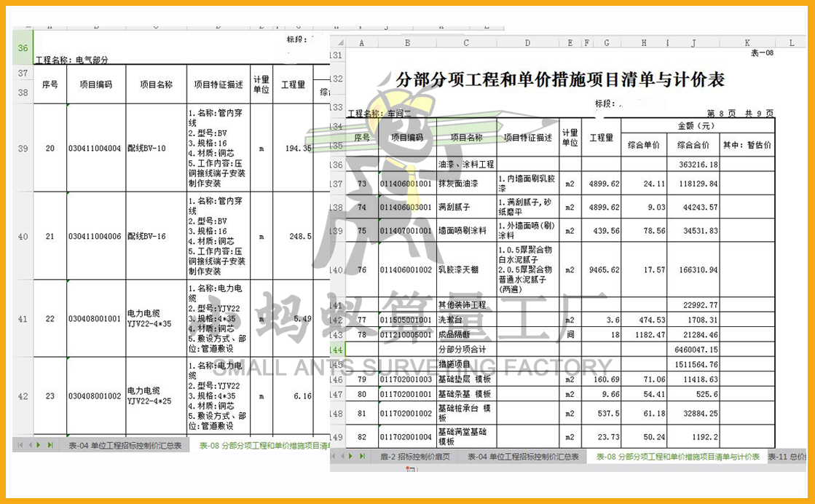Go to first sheet in left workbook

pos(20,445)
